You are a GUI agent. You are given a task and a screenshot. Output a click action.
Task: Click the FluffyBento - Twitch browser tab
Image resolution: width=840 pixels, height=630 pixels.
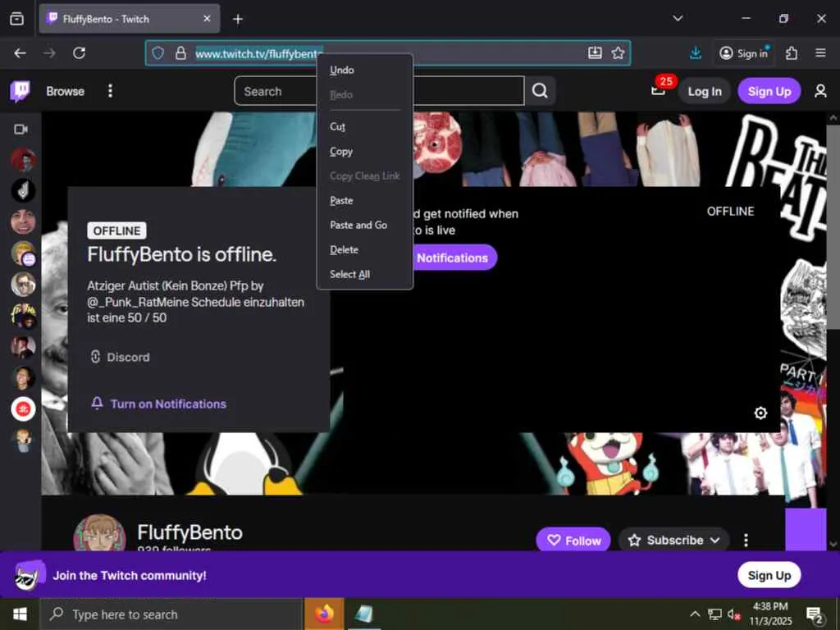pyautogui.click(x=129, y=19)
